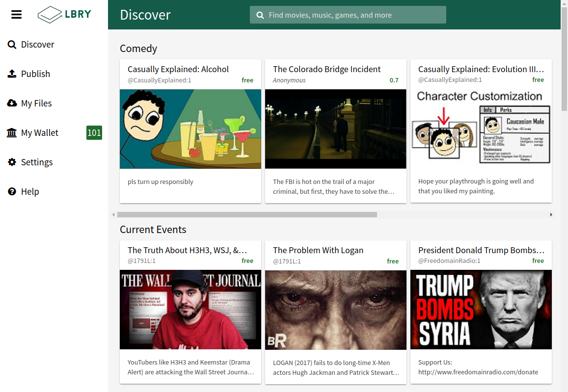Click the My Files cloud download icon
The image size is (568, 392).
pyautogui.click(x=12, y=103)
